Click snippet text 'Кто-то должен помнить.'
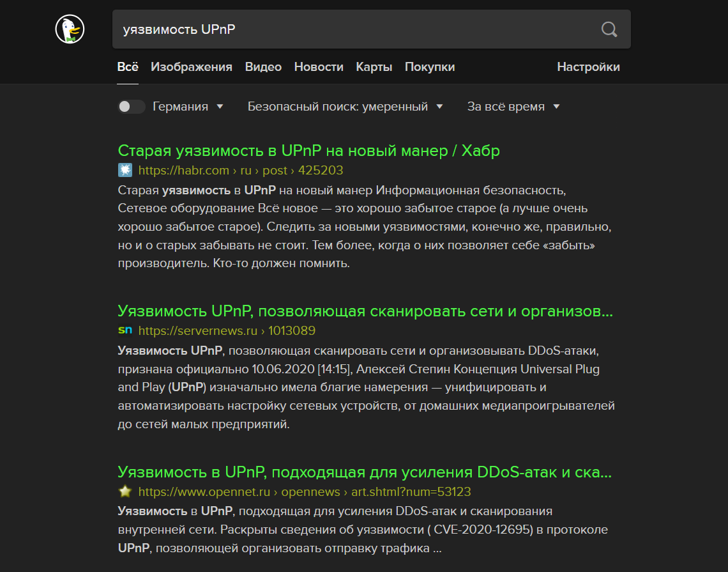Viewport: 728px width, 572px height. (x=282, y=263)
